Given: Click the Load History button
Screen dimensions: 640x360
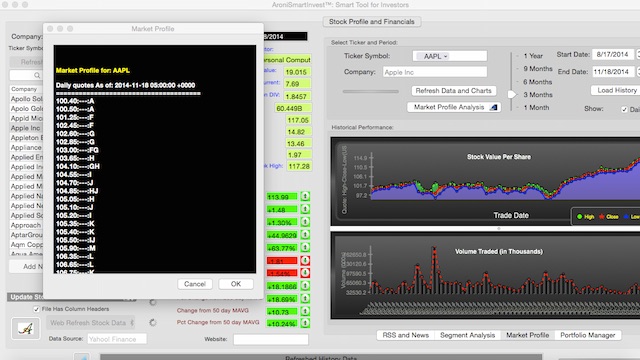Looking at the screenshot, I should point(616,90).
